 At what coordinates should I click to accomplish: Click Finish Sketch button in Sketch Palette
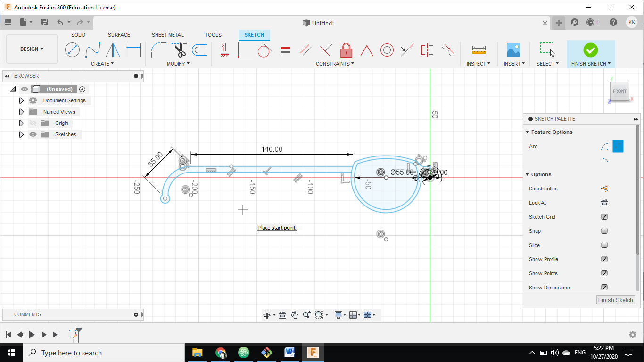click(616, 300)
